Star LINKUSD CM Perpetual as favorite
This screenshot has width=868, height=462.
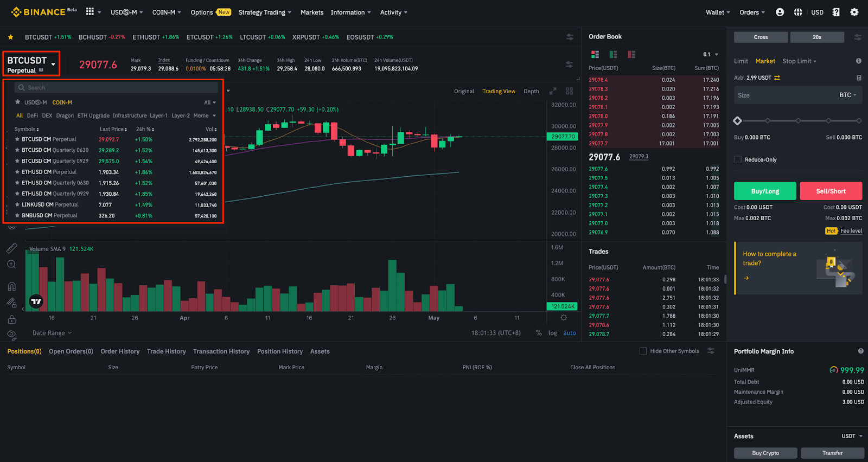click(17, 204)
